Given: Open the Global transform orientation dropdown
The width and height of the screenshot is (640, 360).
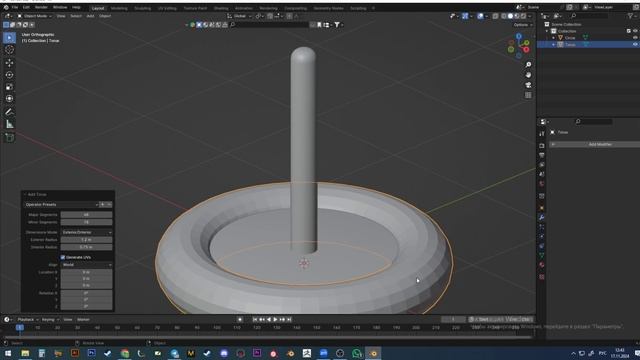Looking at the screenshot, I should tap(240, 16).
